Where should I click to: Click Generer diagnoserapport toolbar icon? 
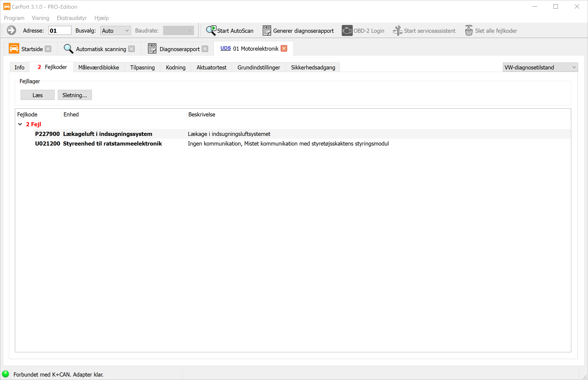tap(267, 31)
